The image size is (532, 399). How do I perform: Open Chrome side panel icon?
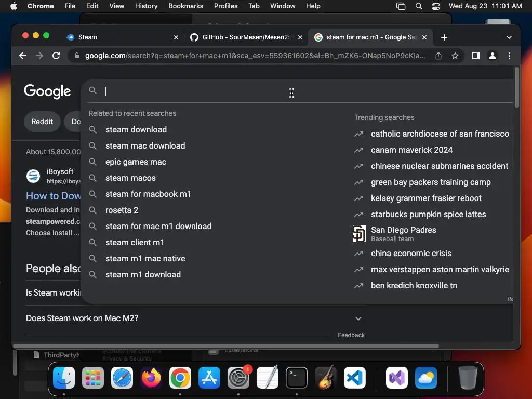[x=476, y=56]
